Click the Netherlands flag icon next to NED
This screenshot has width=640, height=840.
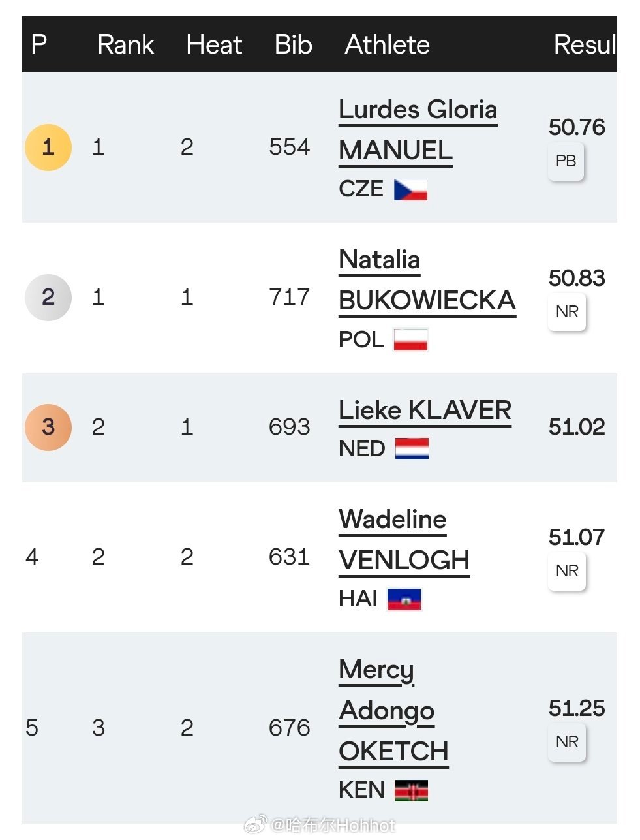tap(412, 449)
